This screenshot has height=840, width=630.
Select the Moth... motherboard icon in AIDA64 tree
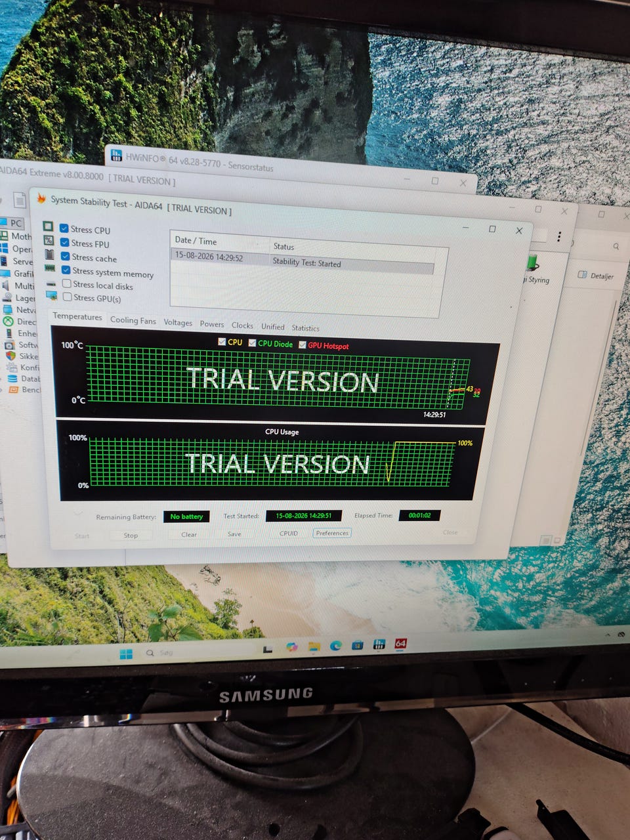pos(5,235)
